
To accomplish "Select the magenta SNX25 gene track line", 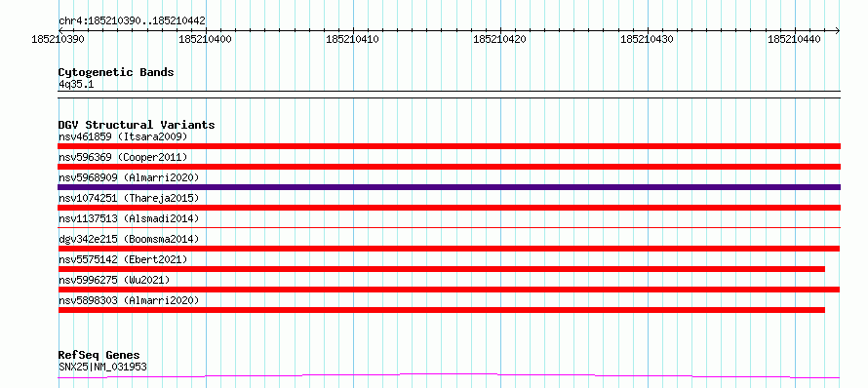I will (x=449, y=376).
